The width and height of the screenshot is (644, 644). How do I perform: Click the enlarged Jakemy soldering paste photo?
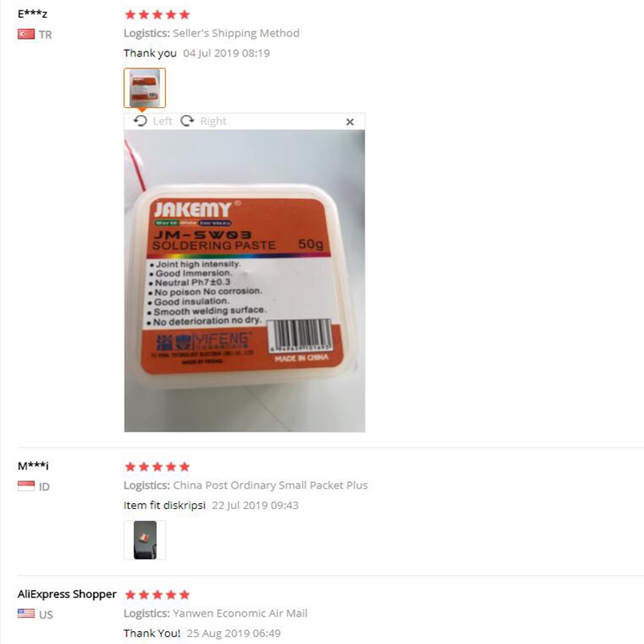pyautogui.click(x=245, y=280)
